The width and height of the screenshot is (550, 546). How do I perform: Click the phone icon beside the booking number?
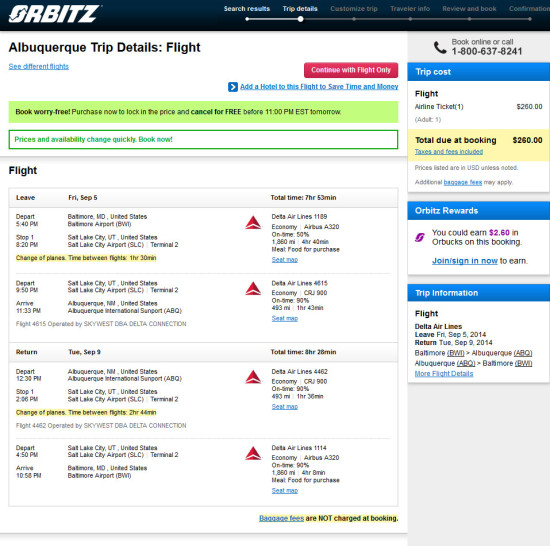pyautogui.click(x=440, y=47)
